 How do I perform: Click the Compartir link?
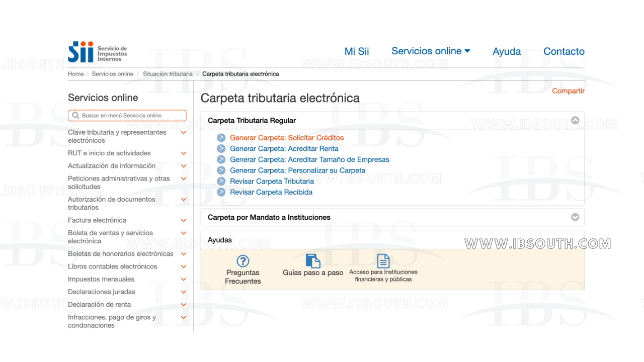[x=568, y=91]
